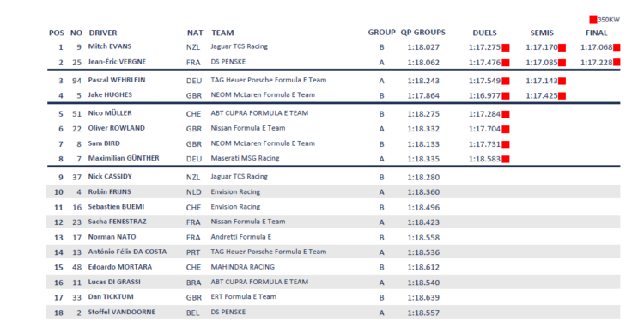This screenshot has height=322, width=644.
Task: Click Robin FRIJNS row qualifying time 1:18.360
Action: pyautogui.click(x=423, y=192)
